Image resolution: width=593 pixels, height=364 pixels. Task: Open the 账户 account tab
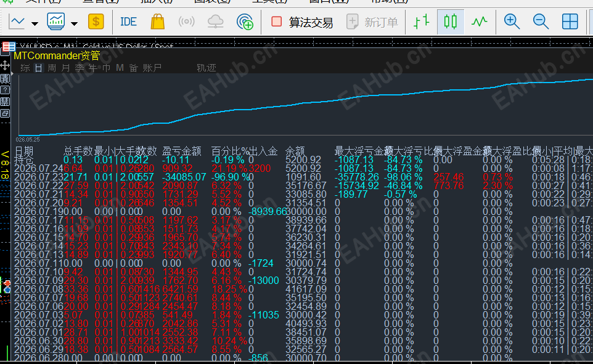152,68
